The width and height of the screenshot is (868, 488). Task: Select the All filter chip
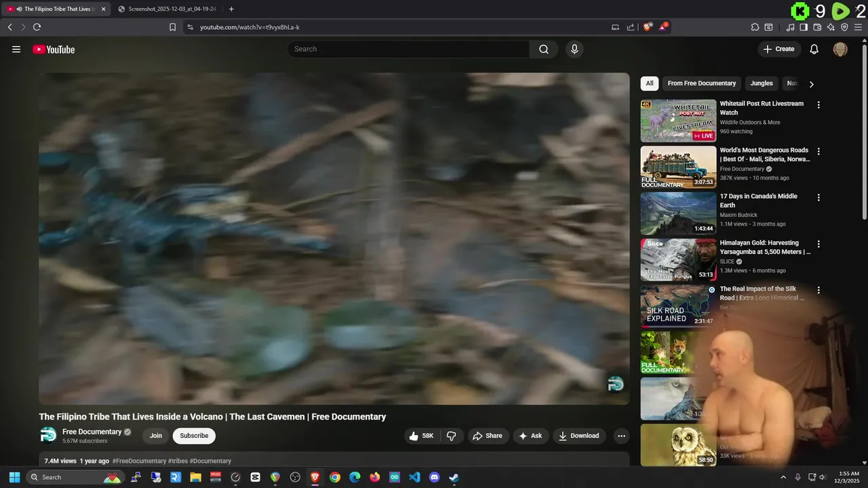tap(650, 83)
